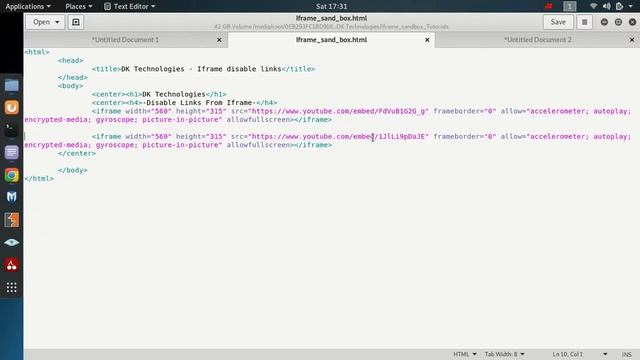Click the INS insert mode indicator
Image resolution: width=640 pixels, height=360 pixels.
point(627,354)
